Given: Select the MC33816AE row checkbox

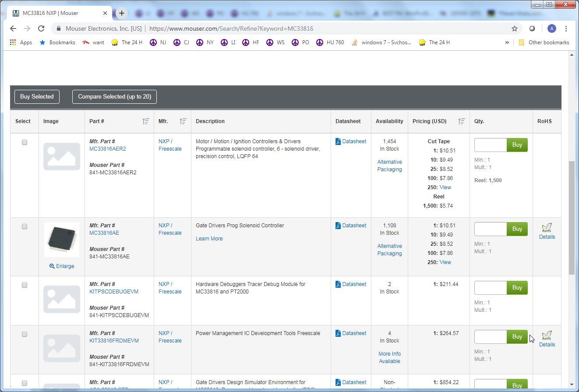Looking at the screenshot, I should click(x=25, y=226).
